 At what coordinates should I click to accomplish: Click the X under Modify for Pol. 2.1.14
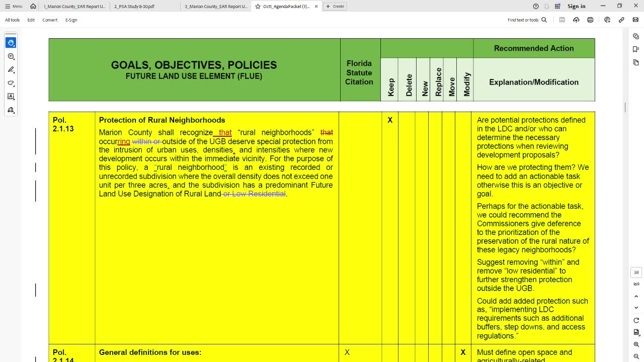point(463,352)
